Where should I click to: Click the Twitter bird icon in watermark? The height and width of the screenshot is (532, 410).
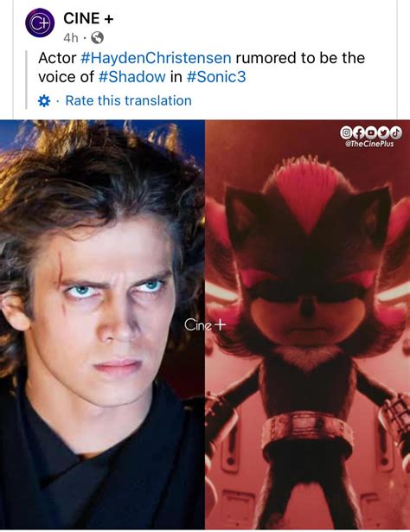point(383,133)
